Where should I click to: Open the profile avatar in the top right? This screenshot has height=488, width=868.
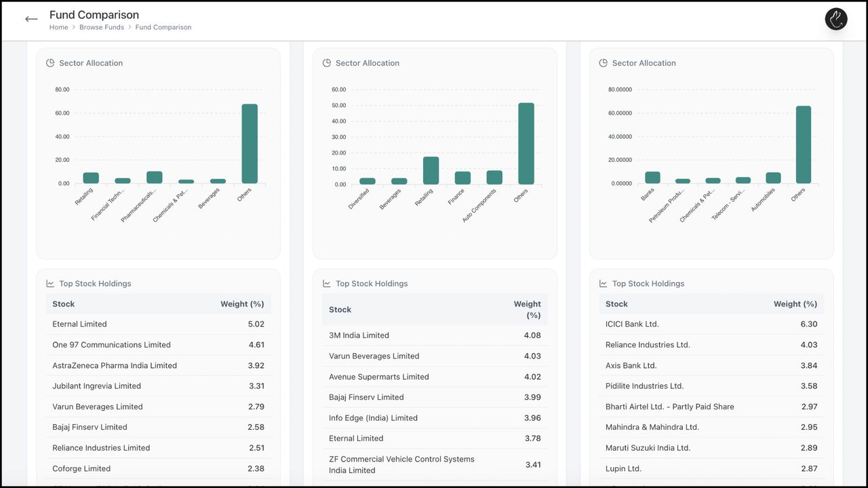(x=835, y=19)
